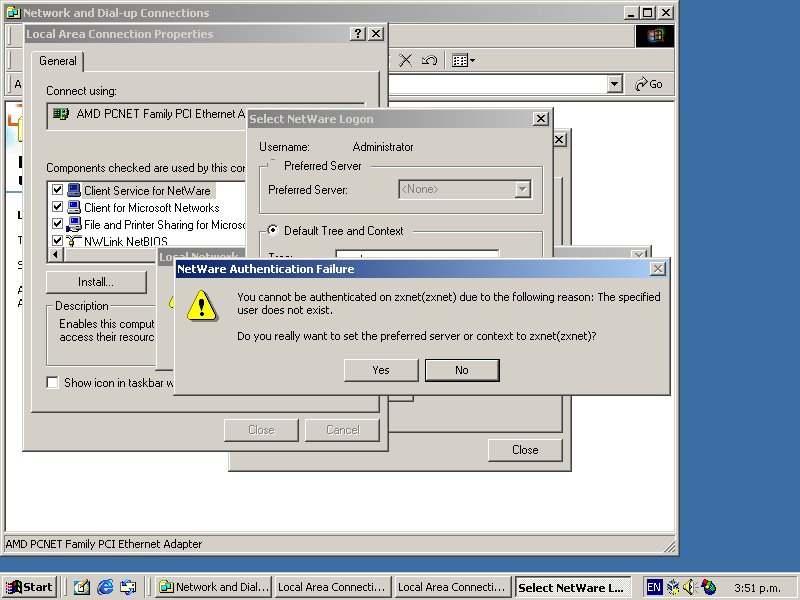Viewport: 800px width, 600px height.
Task: Click Close in Local Area Connection Properties
Action: pos(261,430)
